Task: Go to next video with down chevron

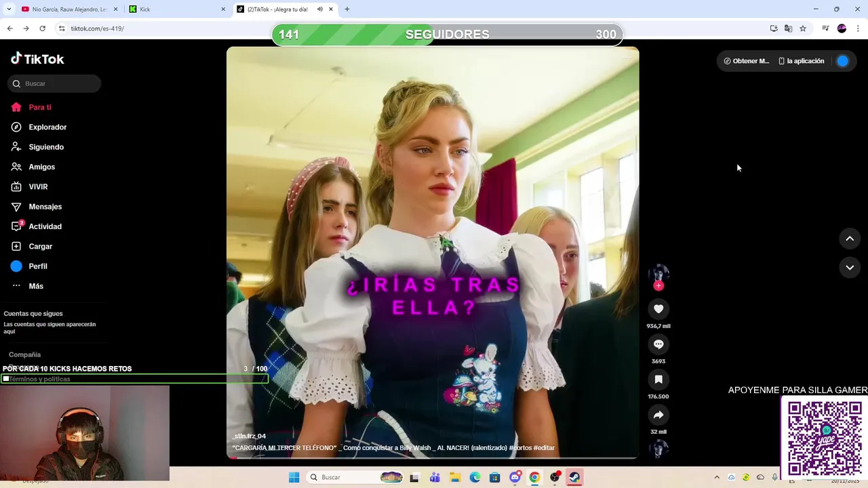Action: [850, 268]
